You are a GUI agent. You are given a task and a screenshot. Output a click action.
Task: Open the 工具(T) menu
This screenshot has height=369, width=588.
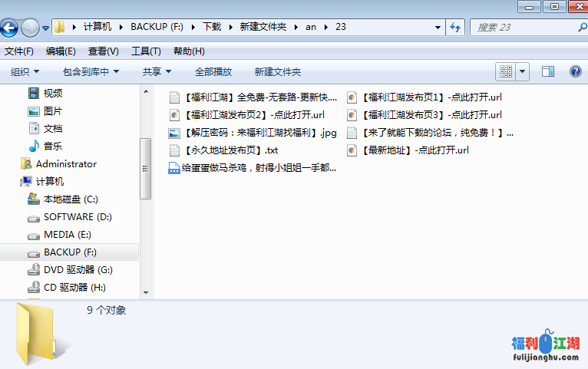coord(146,51)
